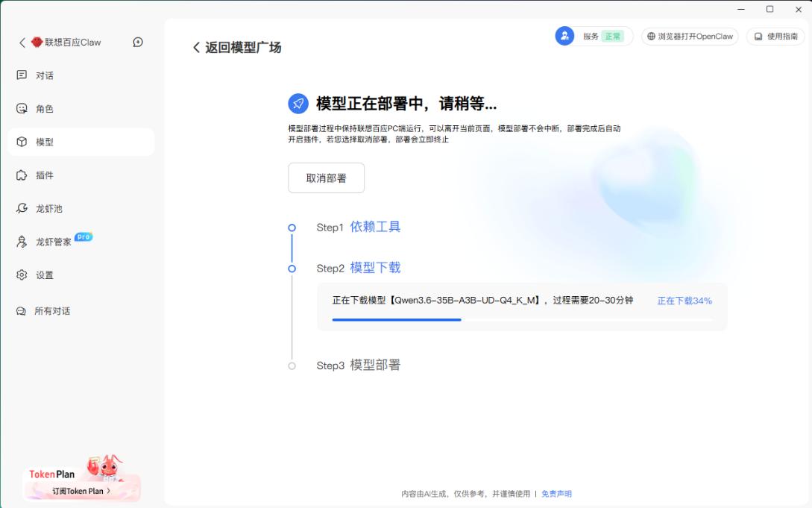
Task: Click the book icon in 使用指南
Action: click(x=758, y=37)
